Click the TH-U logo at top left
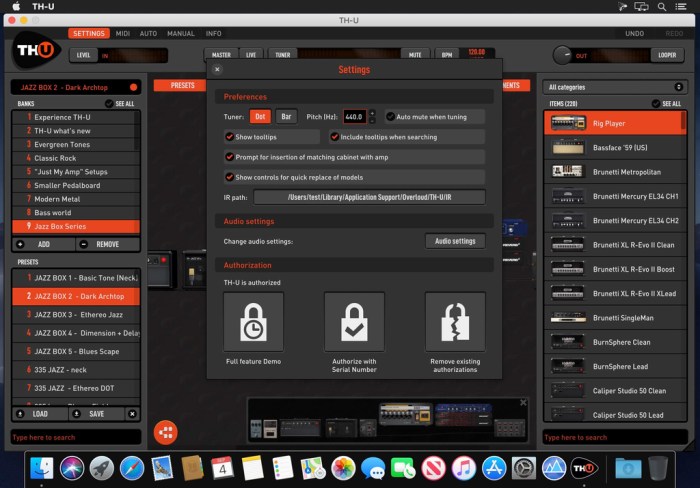 (x=36, y=50)
